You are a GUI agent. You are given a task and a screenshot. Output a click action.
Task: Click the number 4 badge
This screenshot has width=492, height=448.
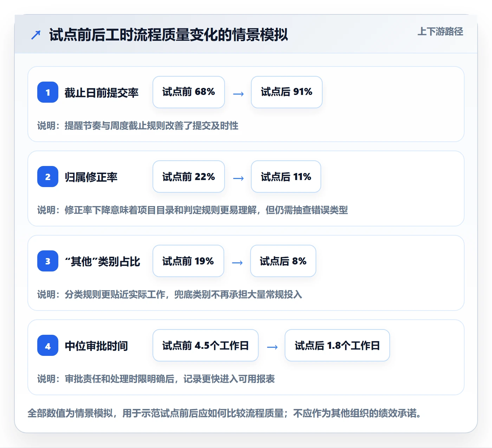pos(48,345)
